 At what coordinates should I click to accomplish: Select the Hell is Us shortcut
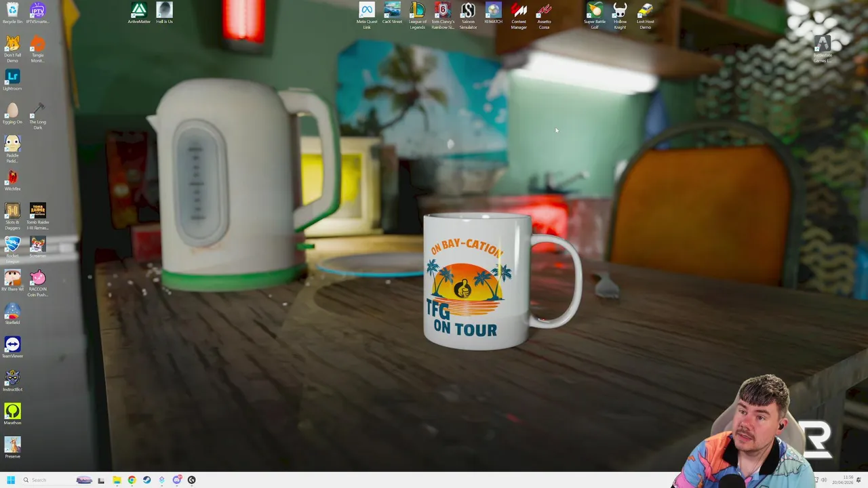coord(164,14)
